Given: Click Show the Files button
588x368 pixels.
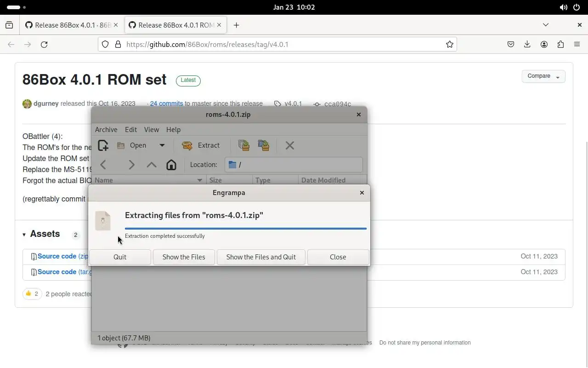Looking at the screenshot, I should pyautogui.click(x=184, y=257).
